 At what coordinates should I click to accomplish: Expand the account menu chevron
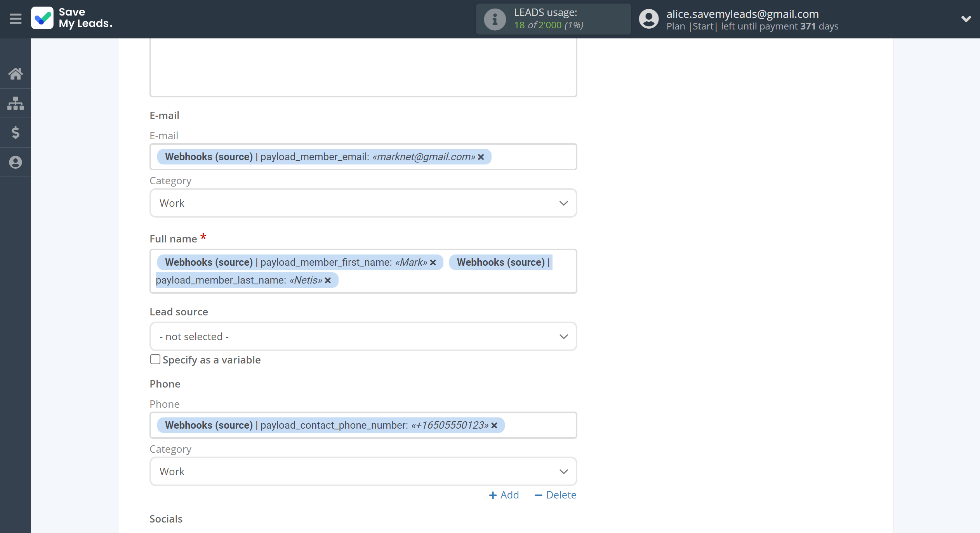[966, 19]
